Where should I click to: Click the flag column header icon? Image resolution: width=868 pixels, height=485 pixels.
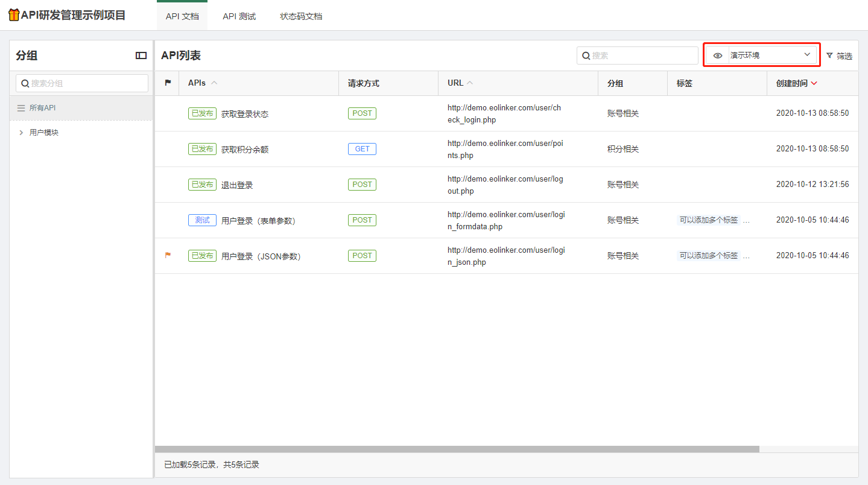pos(168,83)
